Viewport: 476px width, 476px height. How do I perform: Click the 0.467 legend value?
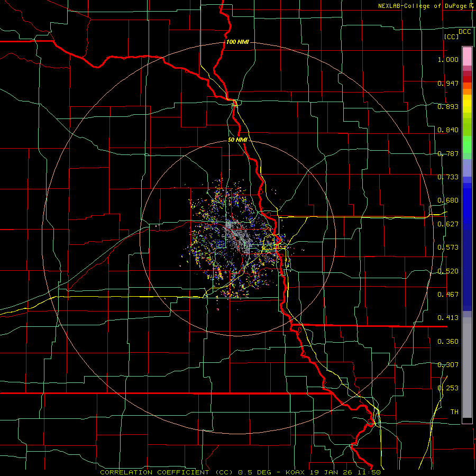point(448,295)
